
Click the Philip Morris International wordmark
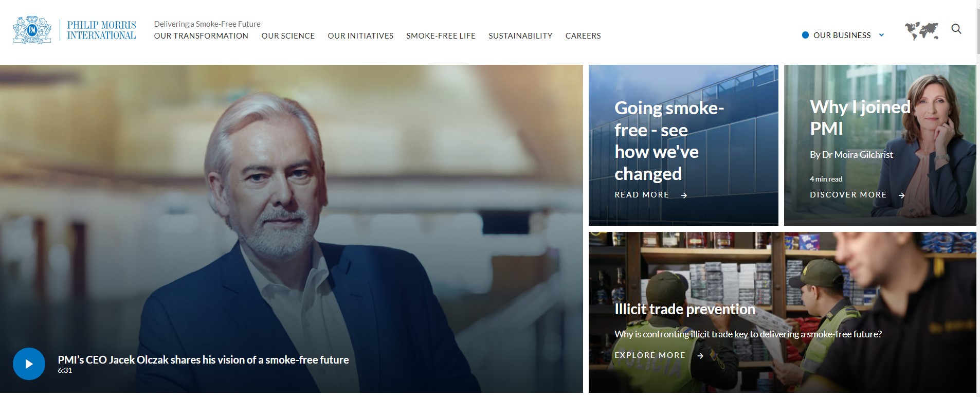pos(101,30)
